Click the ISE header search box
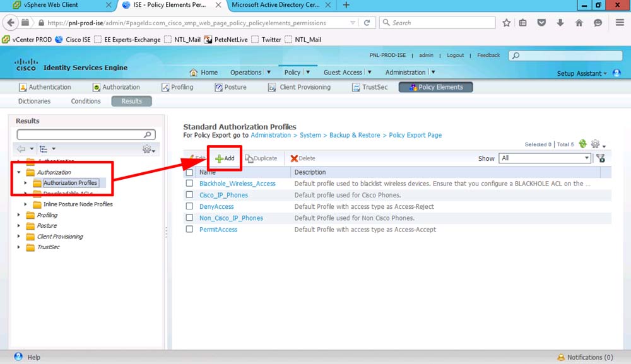This screenshot has height=364, width=631. [x=565, y=55]
